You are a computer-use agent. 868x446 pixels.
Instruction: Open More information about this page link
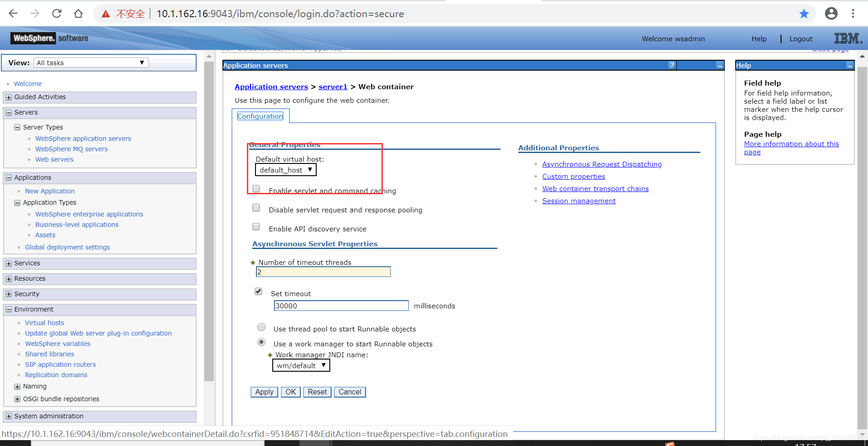pos(791,148)
